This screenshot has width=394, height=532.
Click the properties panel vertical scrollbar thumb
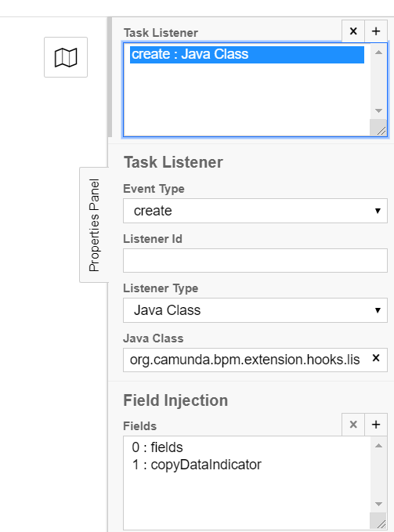tap(110, 77)
